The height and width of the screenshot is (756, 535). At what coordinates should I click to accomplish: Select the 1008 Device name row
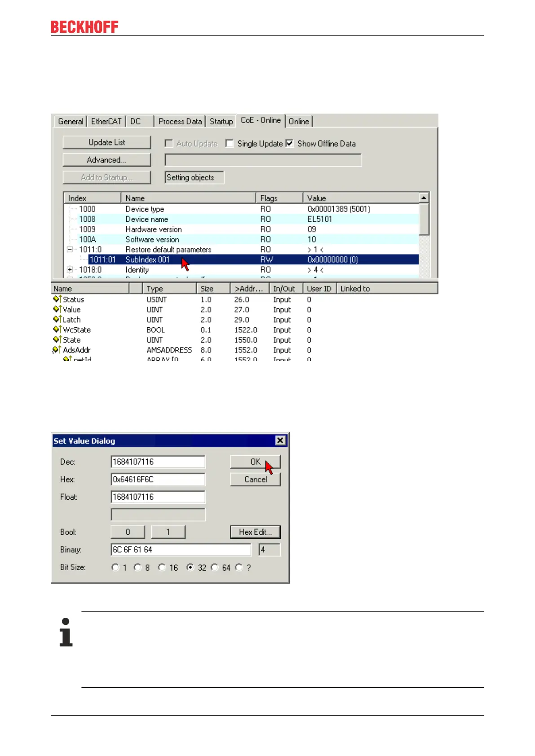tap(242, 219)
